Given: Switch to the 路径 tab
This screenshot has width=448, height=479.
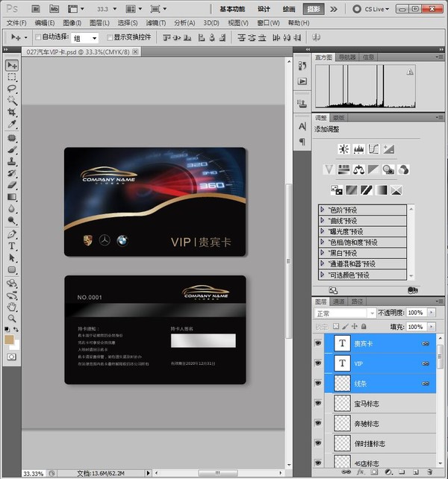Looking at the screenshot, I should point(357,302).
